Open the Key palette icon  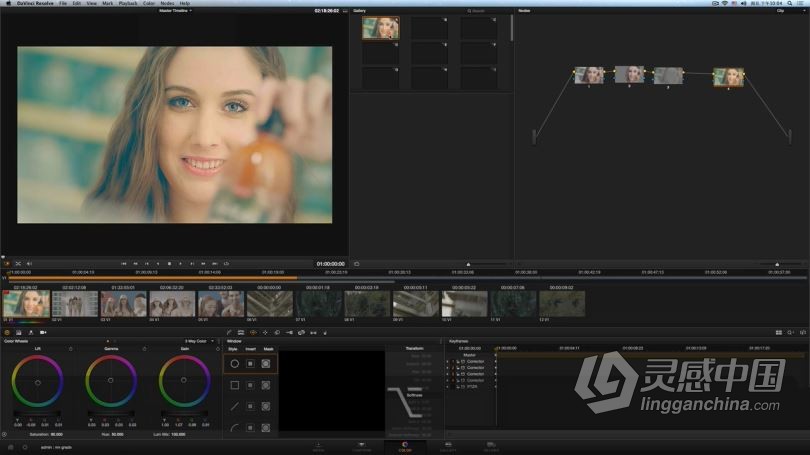(x=289, y=333)
